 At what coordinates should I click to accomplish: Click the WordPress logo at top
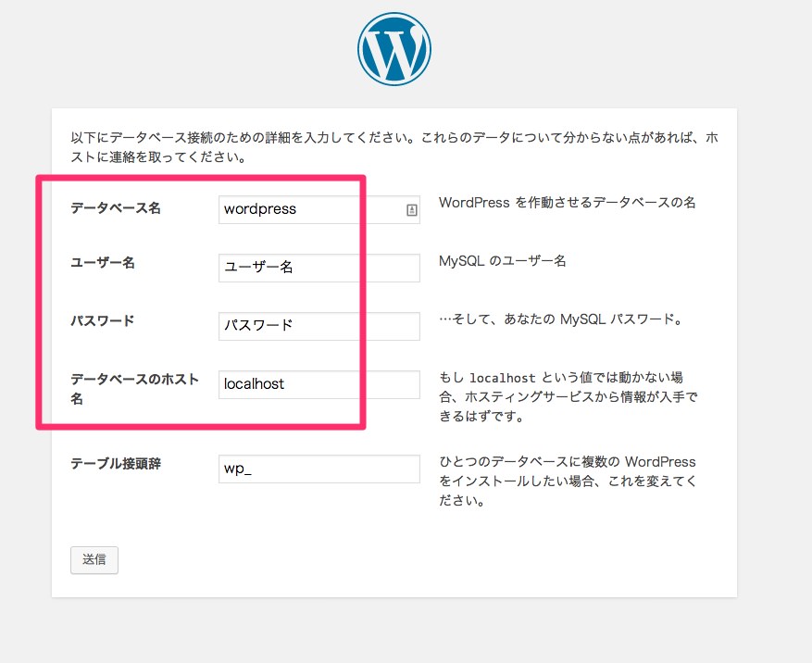(x=394, y=49)
